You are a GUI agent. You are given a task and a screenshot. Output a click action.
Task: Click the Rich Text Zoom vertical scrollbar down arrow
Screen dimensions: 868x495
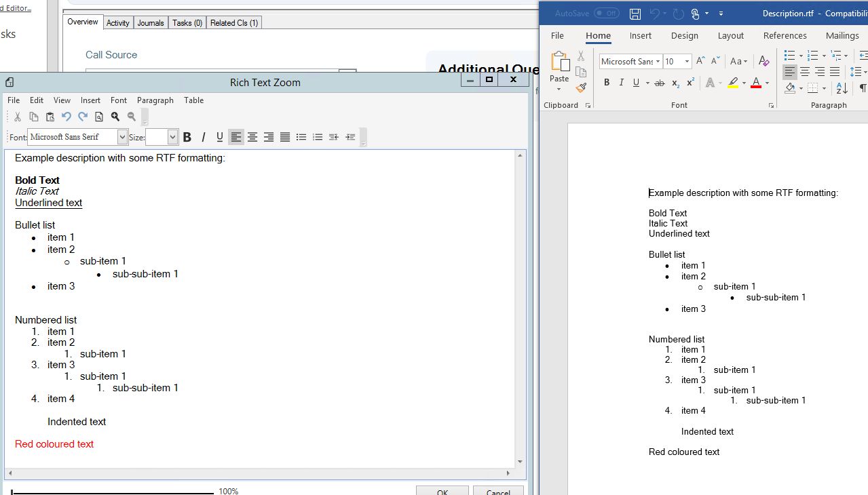point(520,460)
